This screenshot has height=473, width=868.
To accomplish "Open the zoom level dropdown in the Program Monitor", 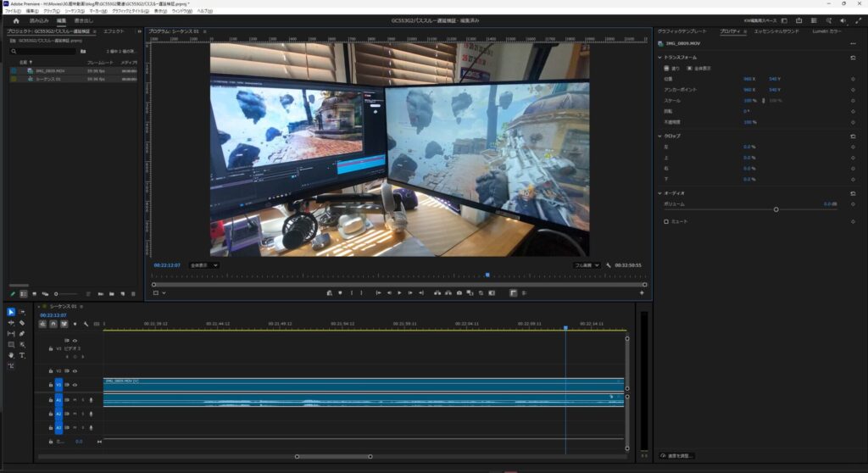I will point(203,265).
